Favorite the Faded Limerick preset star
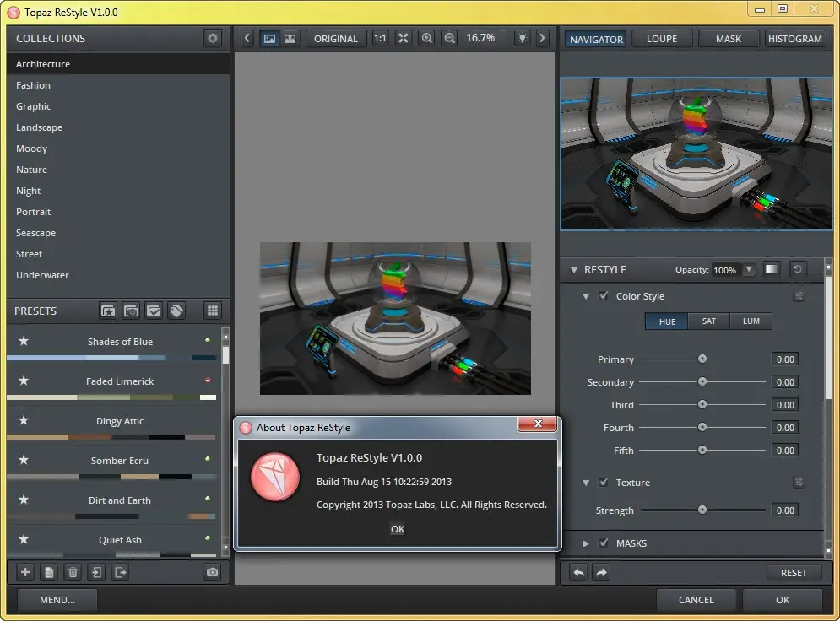840x621 pixels. pyautogui.click(x=24, y=380)
